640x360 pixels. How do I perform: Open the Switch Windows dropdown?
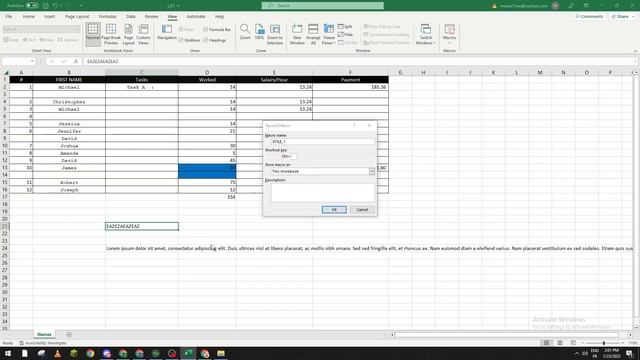tap(426, 34)
